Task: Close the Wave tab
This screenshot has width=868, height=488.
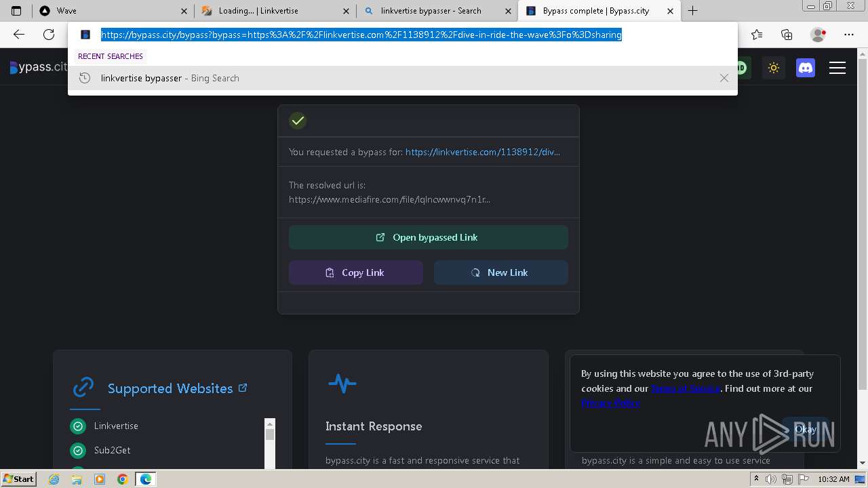Action: tap(184, 11)
